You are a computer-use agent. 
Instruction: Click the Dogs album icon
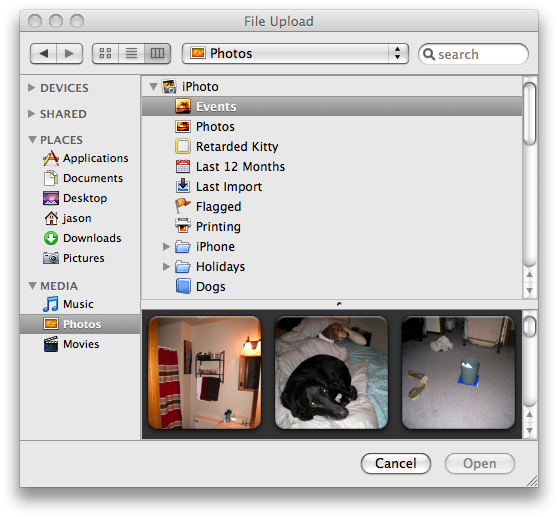point(183,286)
